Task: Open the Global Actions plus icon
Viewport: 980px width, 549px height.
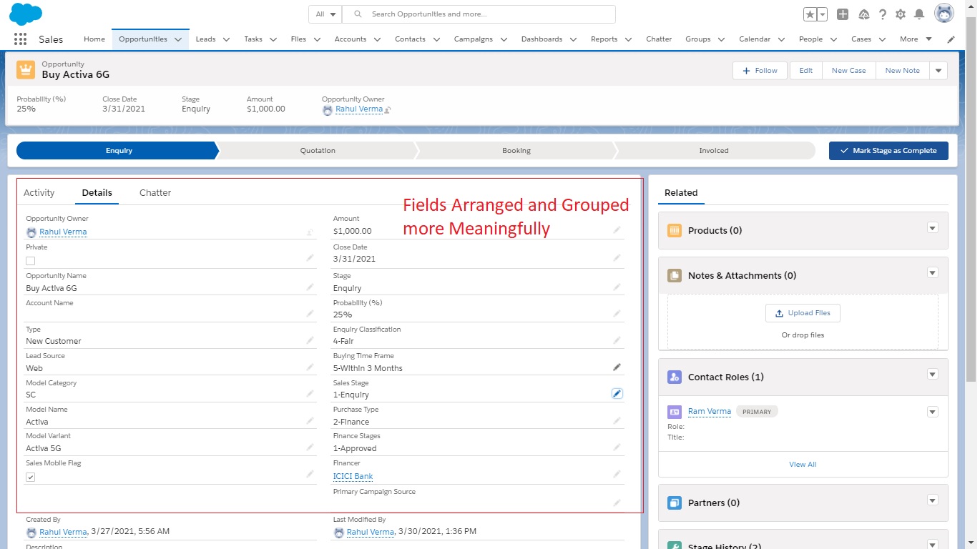Action: [x=843, y=14]
